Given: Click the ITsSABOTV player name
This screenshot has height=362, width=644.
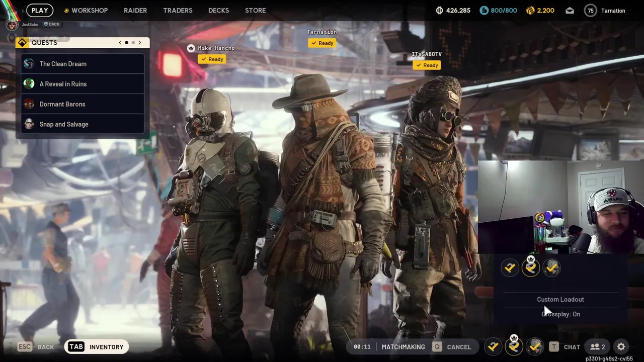Looking at the screenshot, I should 427,54.
